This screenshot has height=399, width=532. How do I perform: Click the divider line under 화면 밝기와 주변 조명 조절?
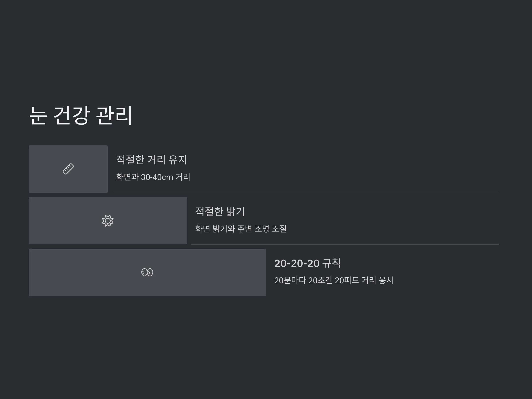(x=345, y=244)
